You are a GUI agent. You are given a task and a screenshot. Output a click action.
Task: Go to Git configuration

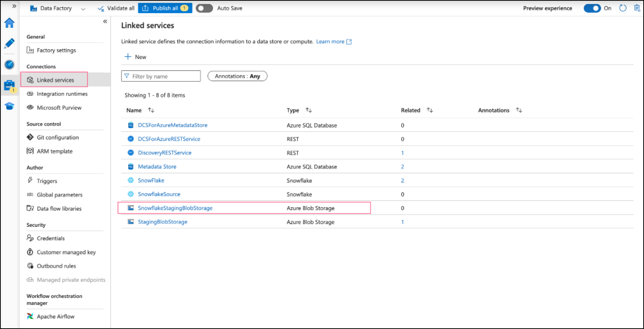tap(57, 137)
